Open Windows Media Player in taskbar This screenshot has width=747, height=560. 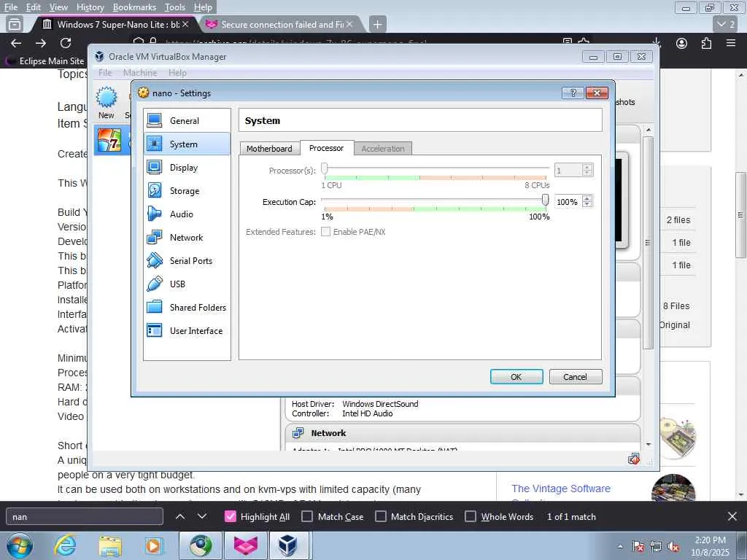point(153,545)
